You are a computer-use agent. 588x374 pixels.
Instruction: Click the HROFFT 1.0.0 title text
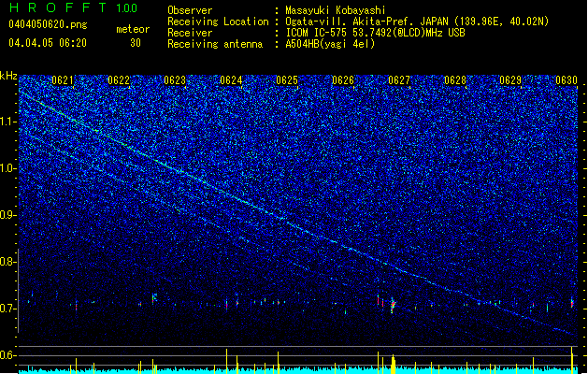[74, 7]
